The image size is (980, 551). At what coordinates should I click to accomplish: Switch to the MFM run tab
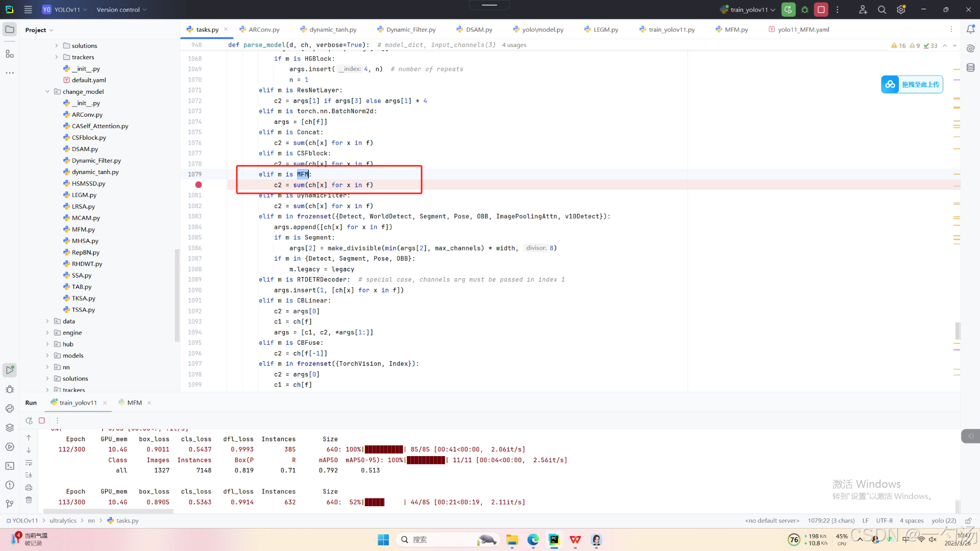pos(134,403)
